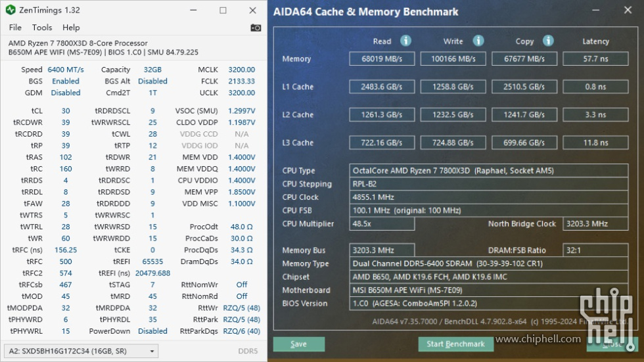Click the Memory Latency 57.7 ns field

[x=595, y=58]
